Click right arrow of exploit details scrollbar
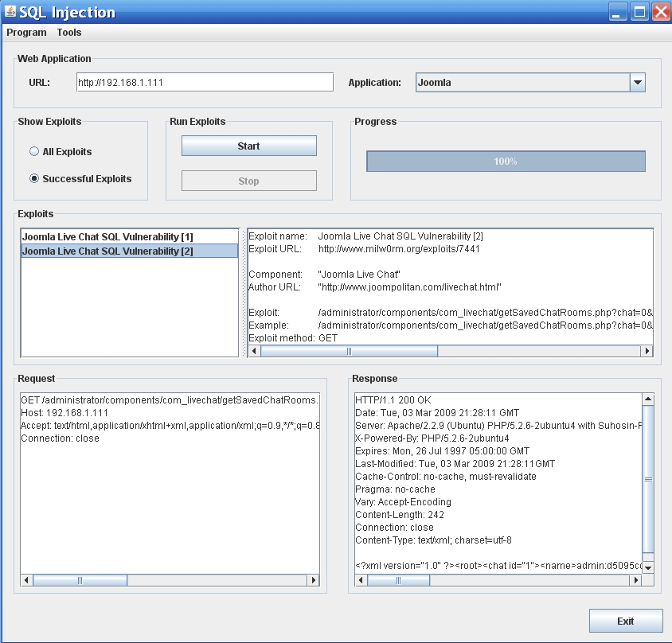The width and height of the screenshot is (672, 643). 647,351
